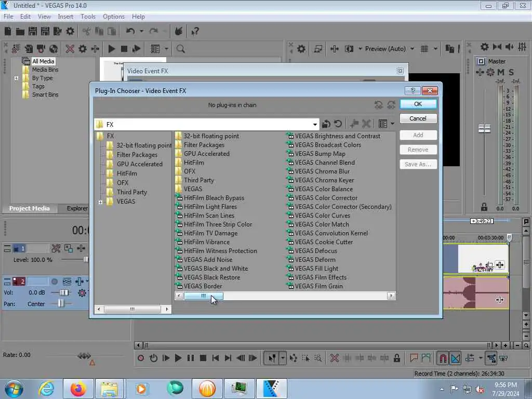Click the Help question mark in Plug-In Chooser title
The width and height of the screenshot is (532, 399).
pos(413,90)
